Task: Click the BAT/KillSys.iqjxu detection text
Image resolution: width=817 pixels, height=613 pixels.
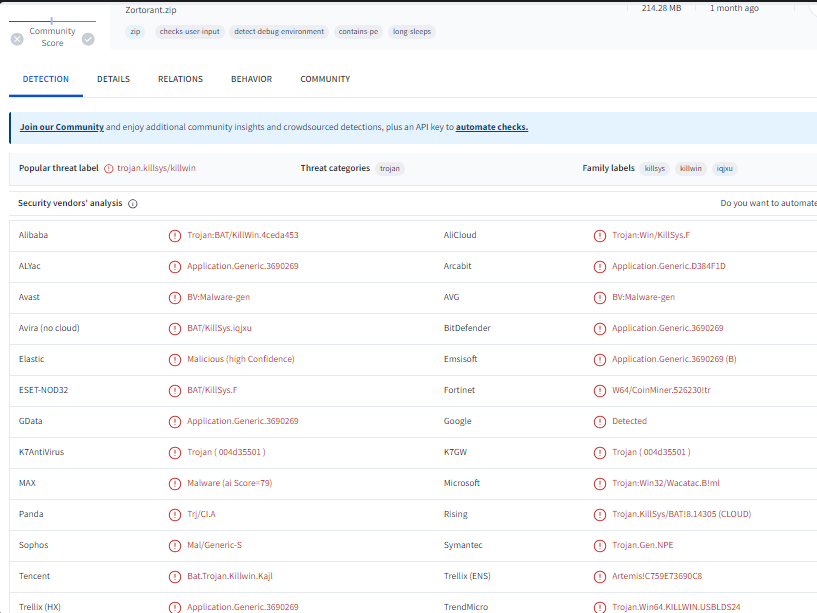Action: tap(219, 328)
